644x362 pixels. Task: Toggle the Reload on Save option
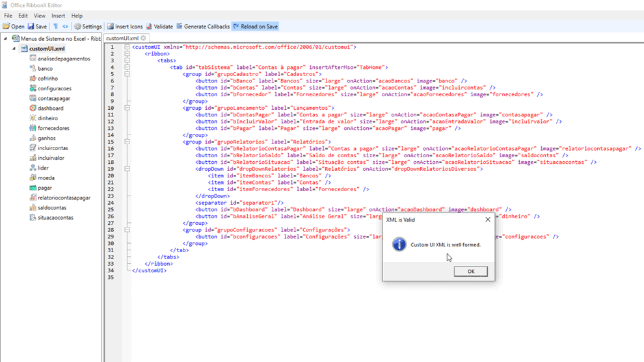[x=255, y=27]
